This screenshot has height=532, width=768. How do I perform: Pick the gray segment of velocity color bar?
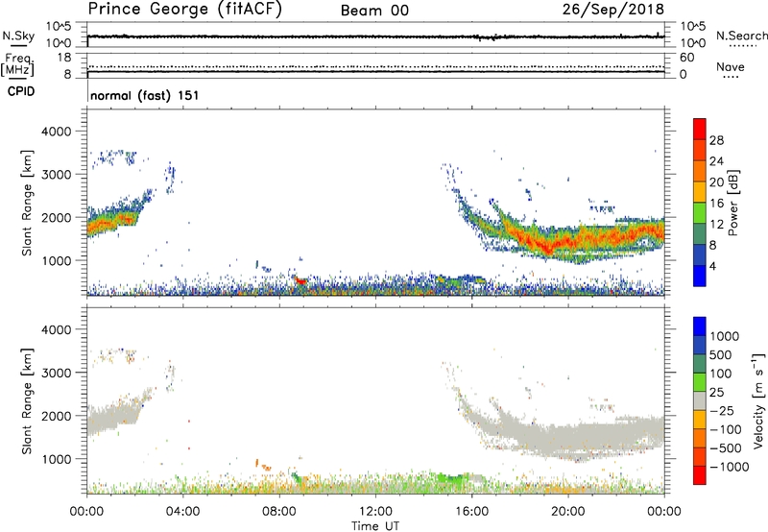click(700, 401)
